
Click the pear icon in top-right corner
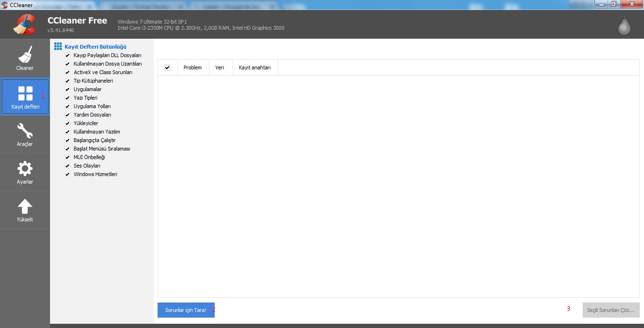click(x=624, y=26)
